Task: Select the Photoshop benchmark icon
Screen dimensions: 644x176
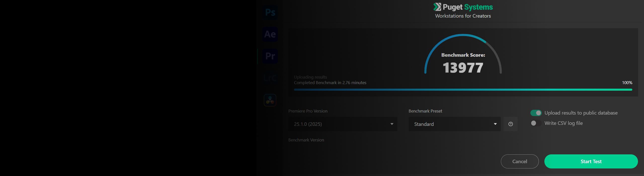Action: coord(270,12)
